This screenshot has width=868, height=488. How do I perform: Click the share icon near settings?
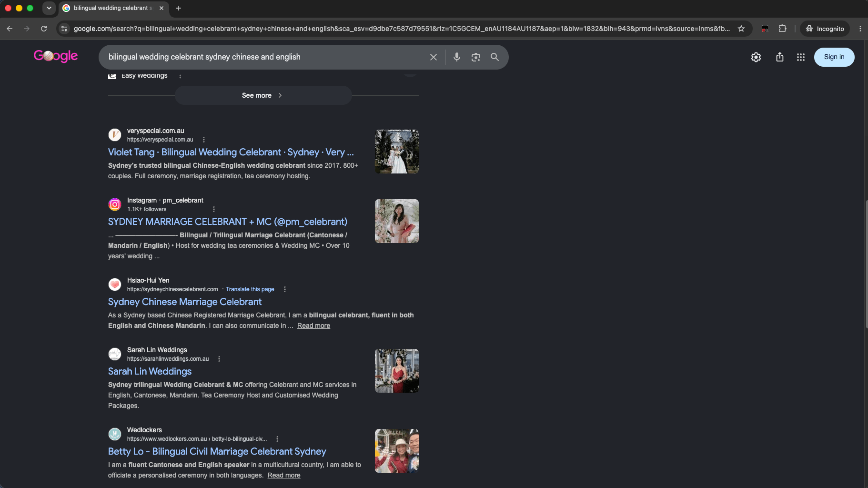(780, 57)
